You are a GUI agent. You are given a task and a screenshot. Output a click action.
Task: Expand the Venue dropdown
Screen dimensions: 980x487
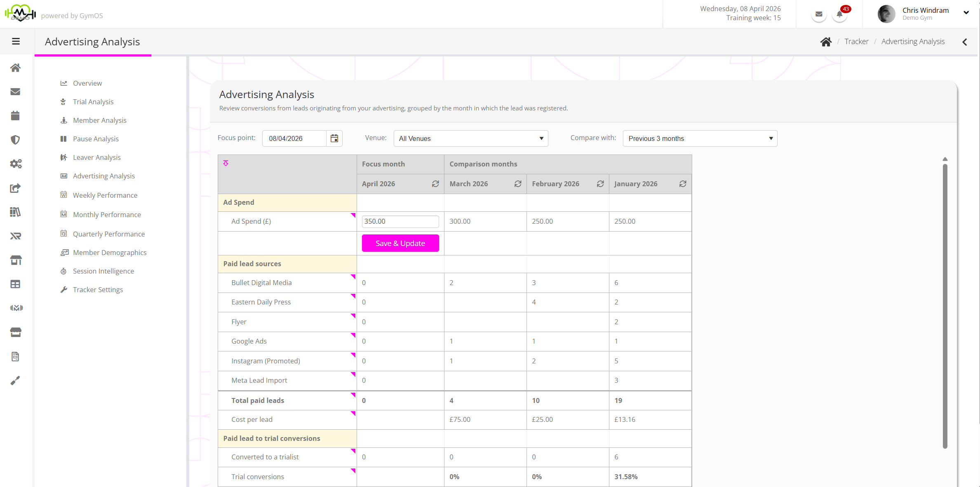coord(470,138)
